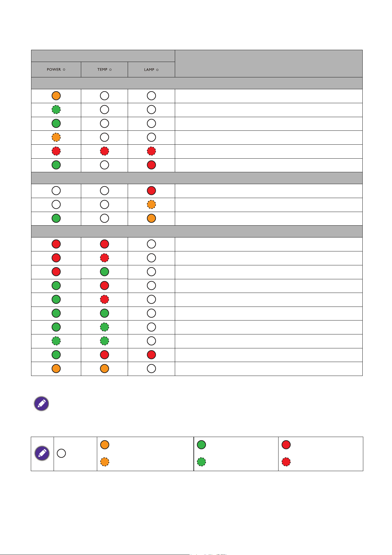Click the legend's solid green circle

201,445
